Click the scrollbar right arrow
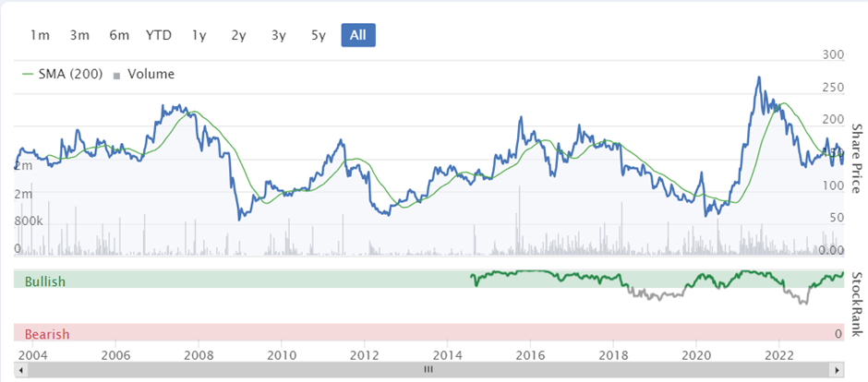Screen dimensions: 868x382 pos(838,369)
